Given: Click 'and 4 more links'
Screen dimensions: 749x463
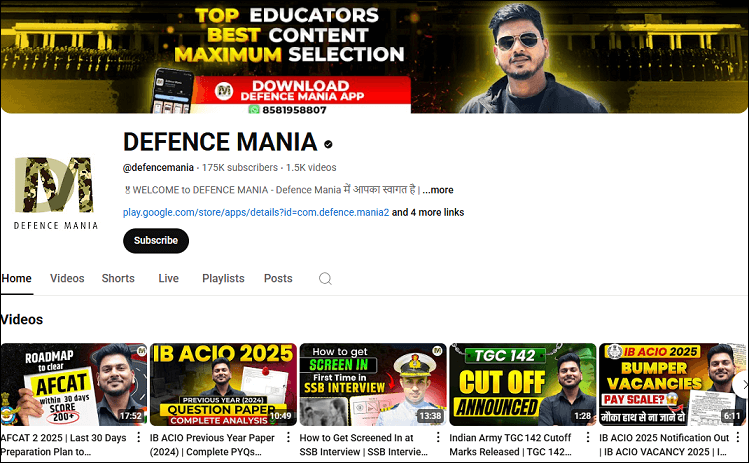Looking at the screenshot, I should click(x=428, y=212).
